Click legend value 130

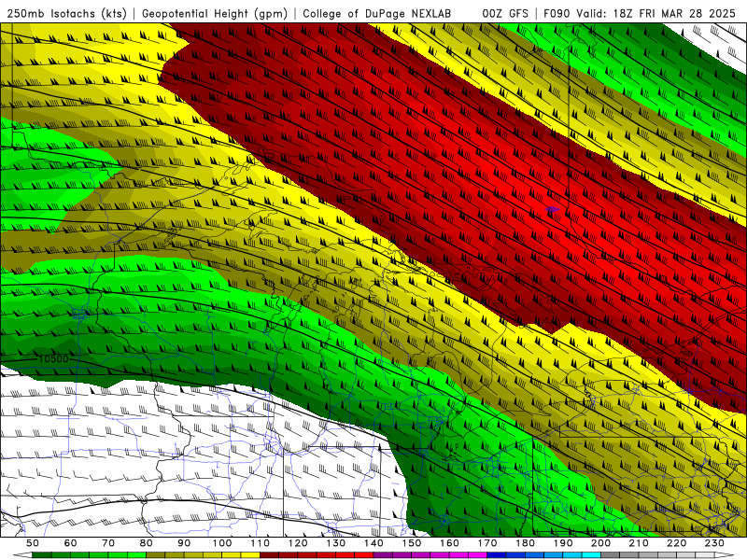tap(336, 543)
